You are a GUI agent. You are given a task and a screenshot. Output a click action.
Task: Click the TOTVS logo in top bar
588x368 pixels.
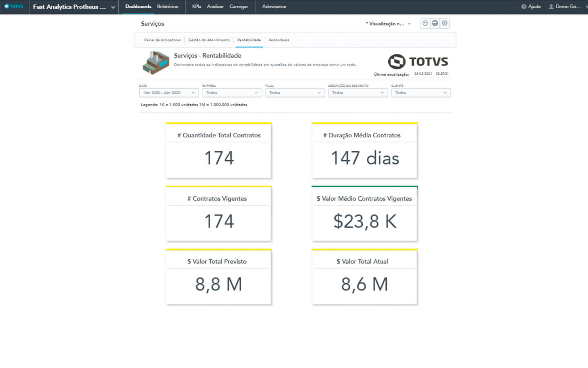[x=14, y=7]
